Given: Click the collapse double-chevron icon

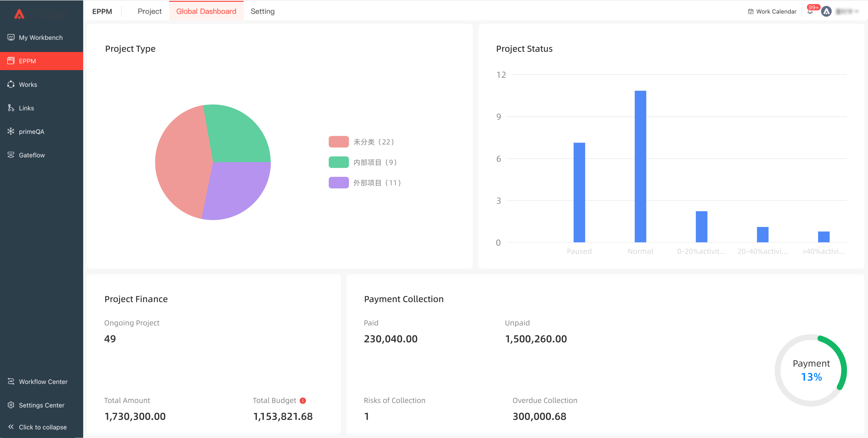Looking at the screenshot, I should [x=11, y=427].
